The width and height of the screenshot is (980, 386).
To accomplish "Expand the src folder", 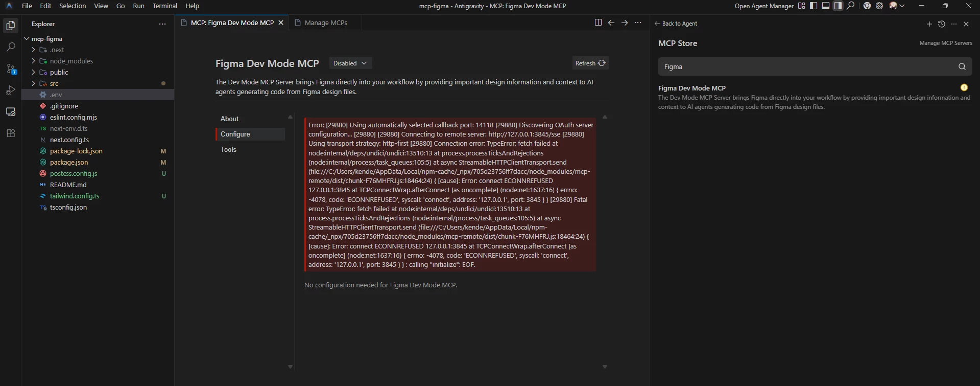I will (x=33, y=83).
